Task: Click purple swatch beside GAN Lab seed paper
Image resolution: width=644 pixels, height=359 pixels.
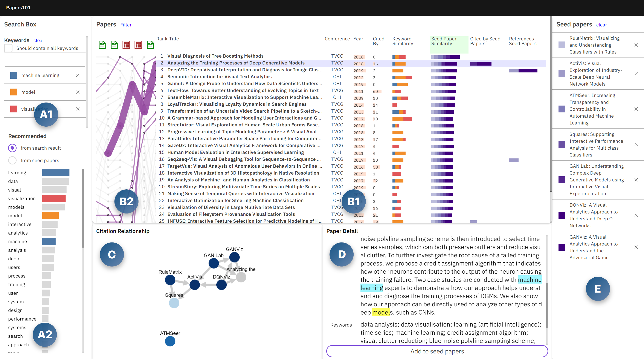Action: click(x=562, y=180)
